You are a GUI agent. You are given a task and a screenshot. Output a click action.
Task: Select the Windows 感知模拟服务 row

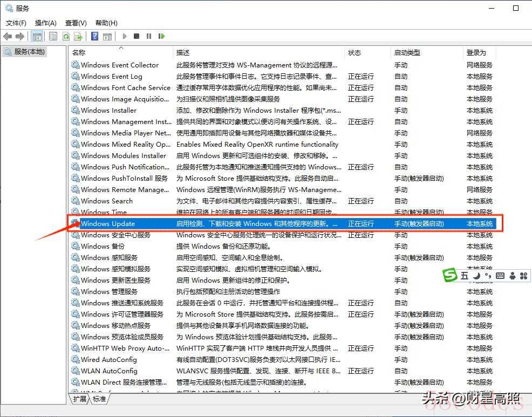[x=284, y=269]
